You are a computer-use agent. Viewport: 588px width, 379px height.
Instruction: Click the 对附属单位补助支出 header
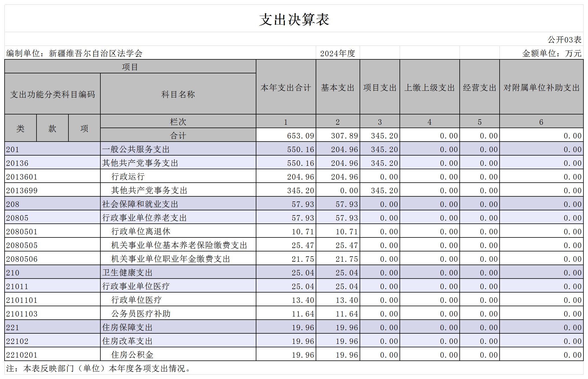[541, 88]
